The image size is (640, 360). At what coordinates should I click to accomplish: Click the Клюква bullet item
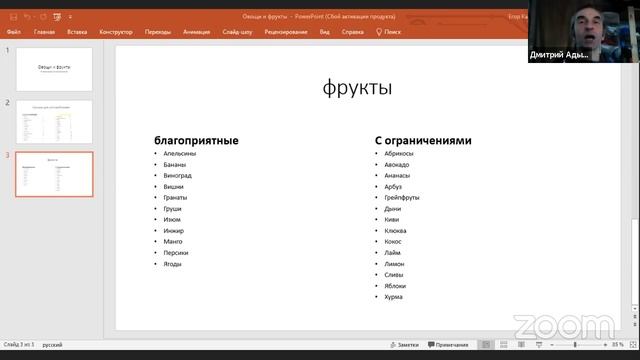[x=395, y=231]
